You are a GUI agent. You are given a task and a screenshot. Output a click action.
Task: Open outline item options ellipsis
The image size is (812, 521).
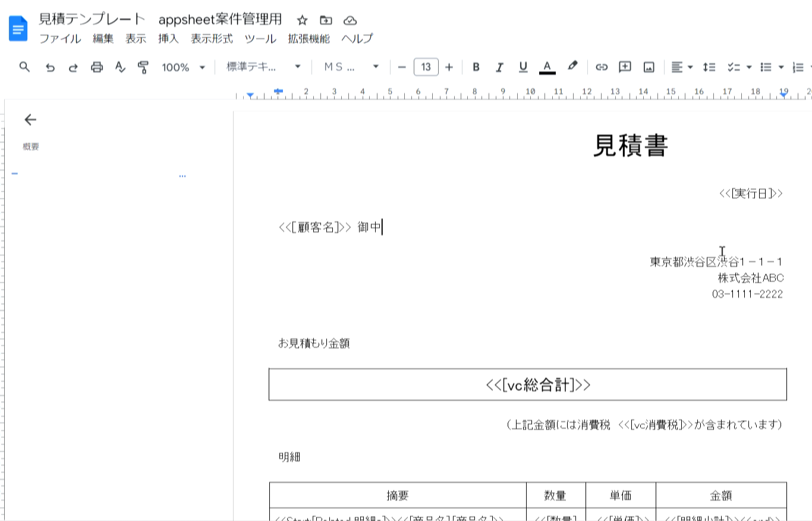[x=182, y=176]
